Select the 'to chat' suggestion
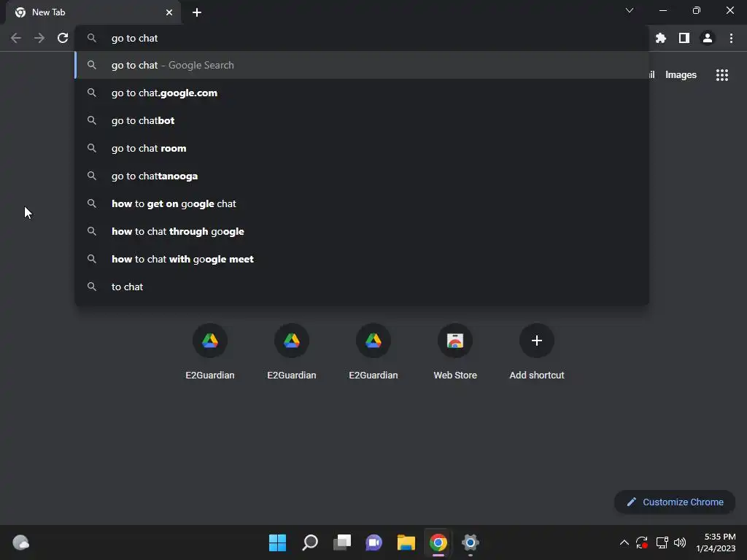747x560 pixels. point(362,287)
